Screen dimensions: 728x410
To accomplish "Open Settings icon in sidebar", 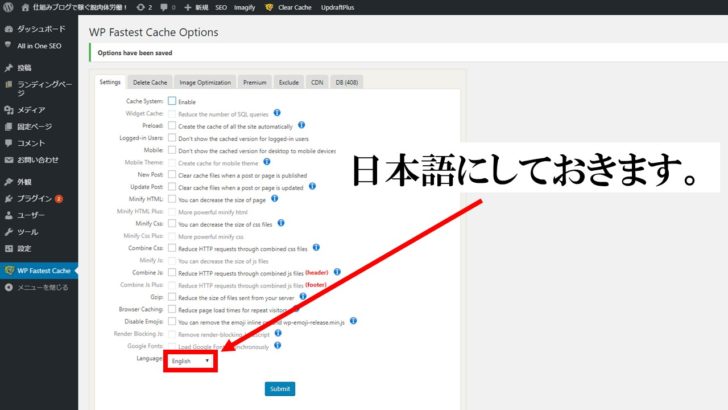I will 8,248.
